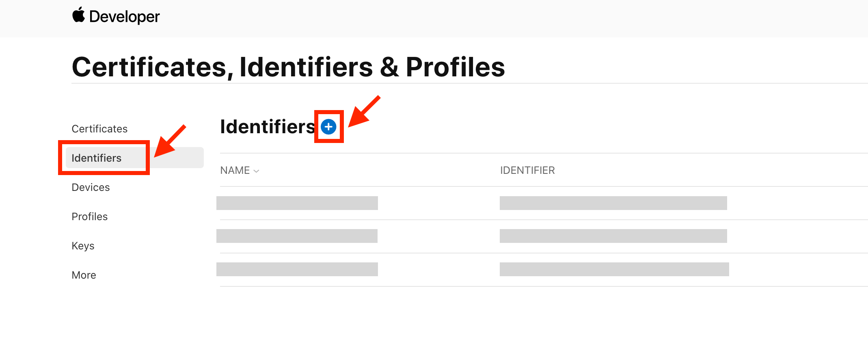Open the Profiles sidebar section
The height and width of the screenshot is (355, 868).
click(x=90, y=216)
